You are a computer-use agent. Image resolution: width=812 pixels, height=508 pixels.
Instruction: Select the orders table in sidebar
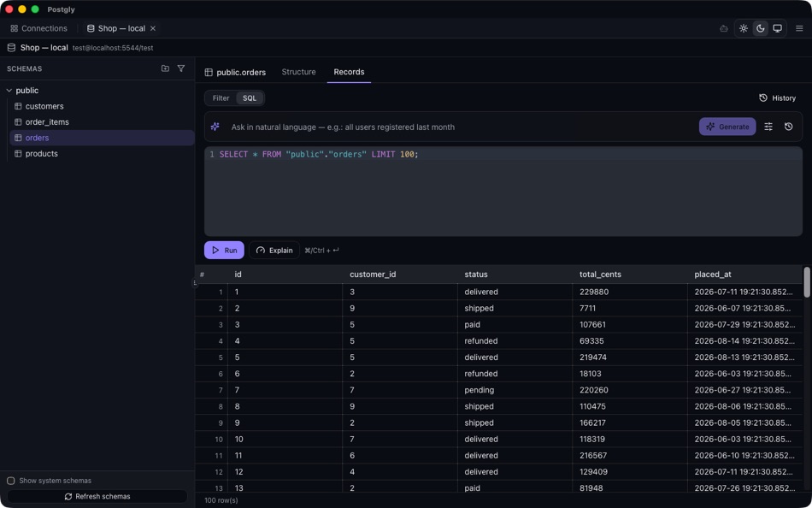point(102,138)
